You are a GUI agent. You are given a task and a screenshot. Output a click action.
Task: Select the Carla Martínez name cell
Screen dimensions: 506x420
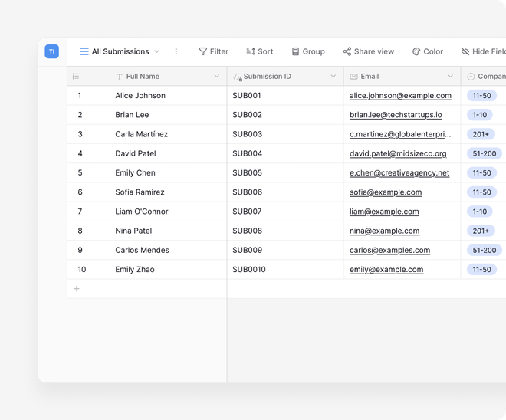[x=142, y=134]
